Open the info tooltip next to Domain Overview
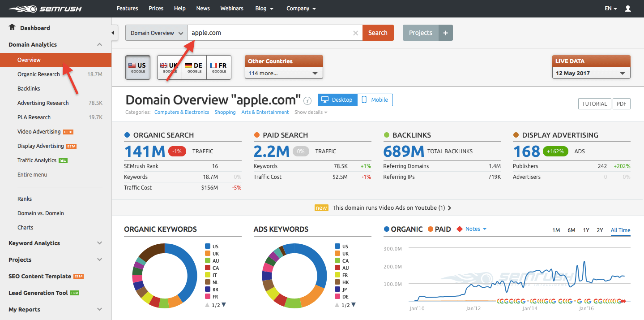The image size is (644, 320). tap(307, 100)
